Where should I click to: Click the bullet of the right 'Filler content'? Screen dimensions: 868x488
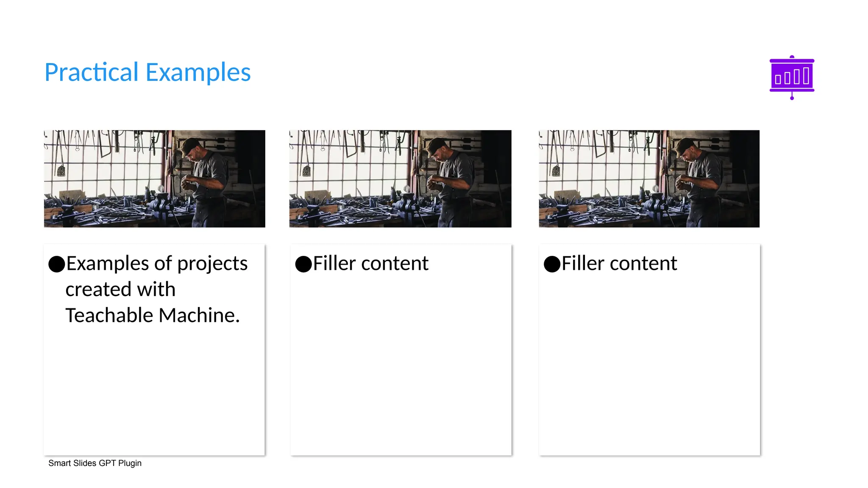(x=552, y=264)
